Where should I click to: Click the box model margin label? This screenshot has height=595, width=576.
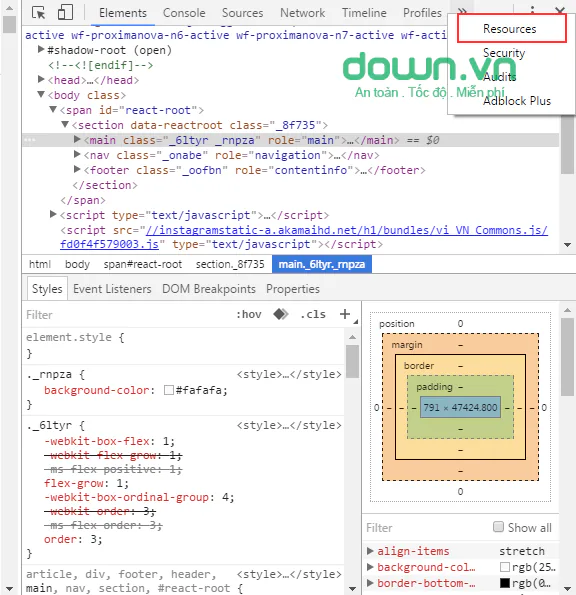[407, 345]
